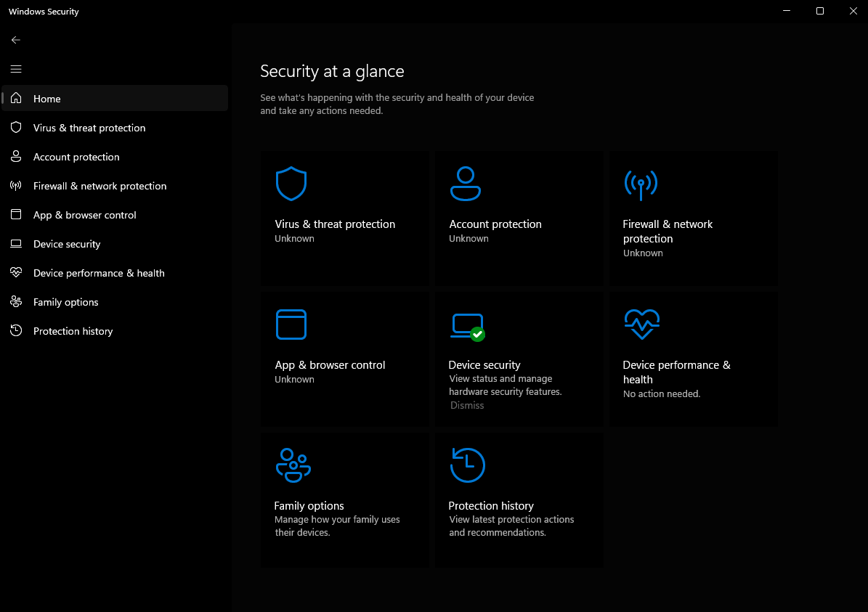Click 'View latest protection actions and recommendations.'
868x612 pixels.
pos(511,526)
